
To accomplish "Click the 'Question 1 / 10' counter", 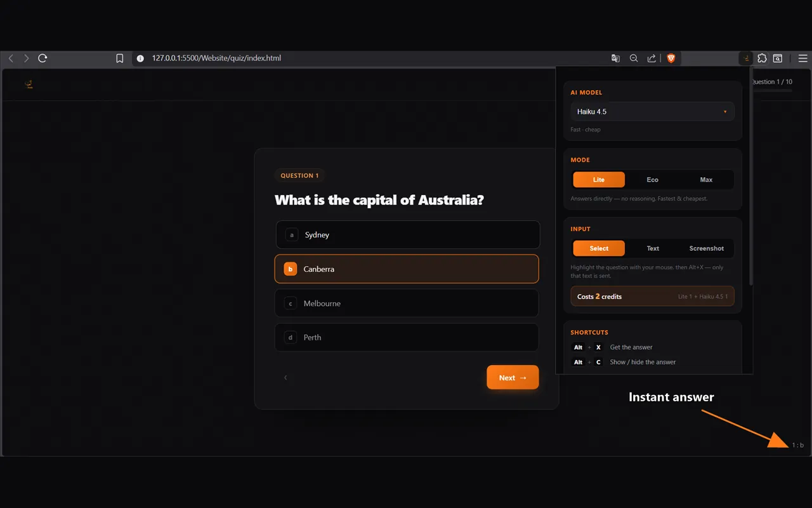I will tap(771, 82).
